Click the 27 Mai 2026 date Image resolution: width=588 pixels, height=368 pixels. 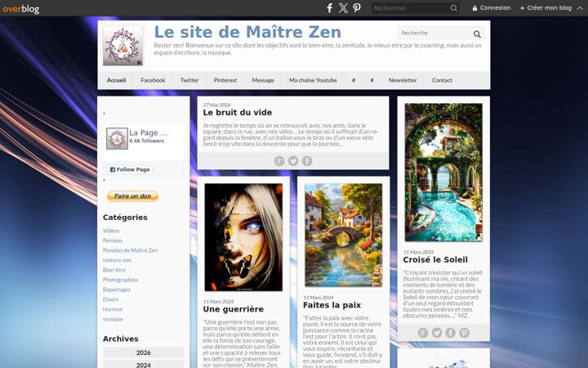coord(216,105)
